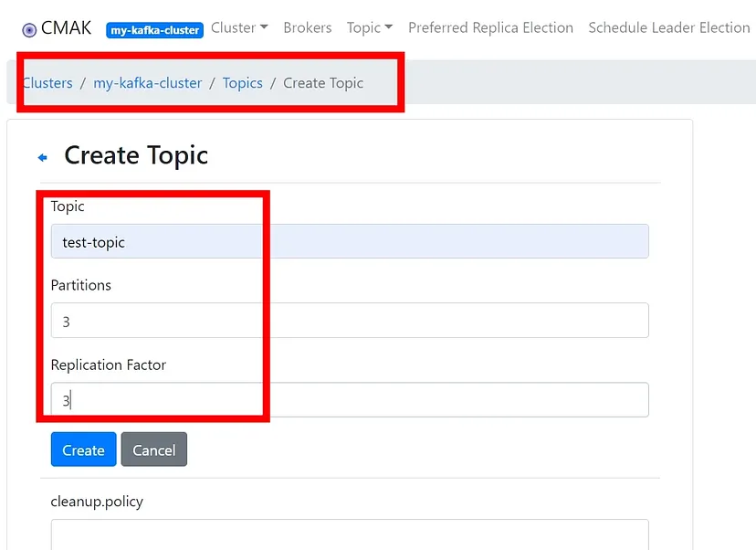Follow the Clusters breadcrumb link
756x550 pixels.
click(47, 83)
